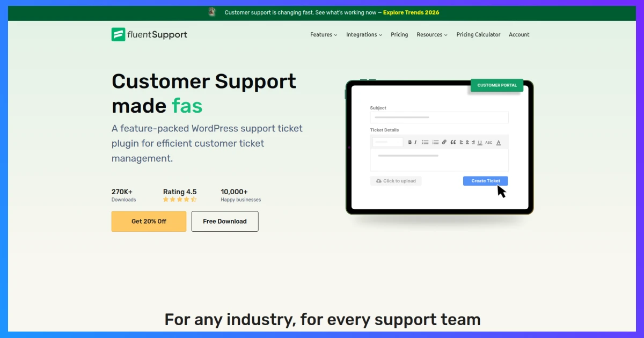
Task: Click the blockquote icon
Action: 453,142
